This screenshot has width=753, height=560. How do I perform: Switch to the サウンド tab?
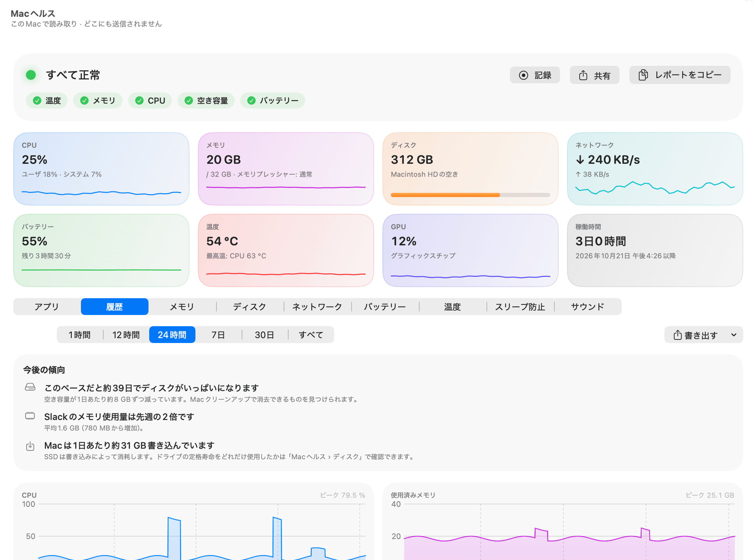[x=588, y=307]
